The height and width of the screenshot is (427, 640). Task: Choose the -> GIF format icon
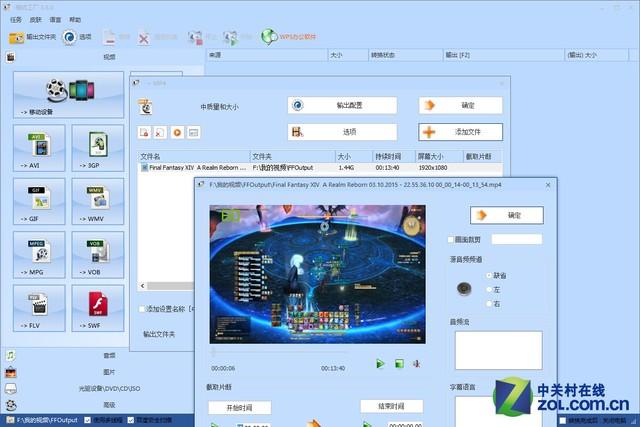click(x=39, y=201)
